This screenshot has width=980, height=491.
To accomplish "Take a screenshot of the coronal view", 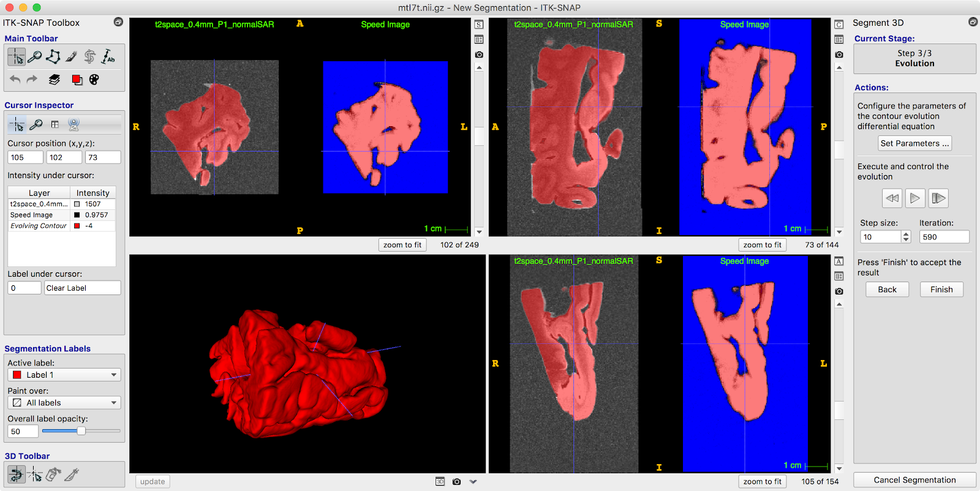I will coord(839,291).
